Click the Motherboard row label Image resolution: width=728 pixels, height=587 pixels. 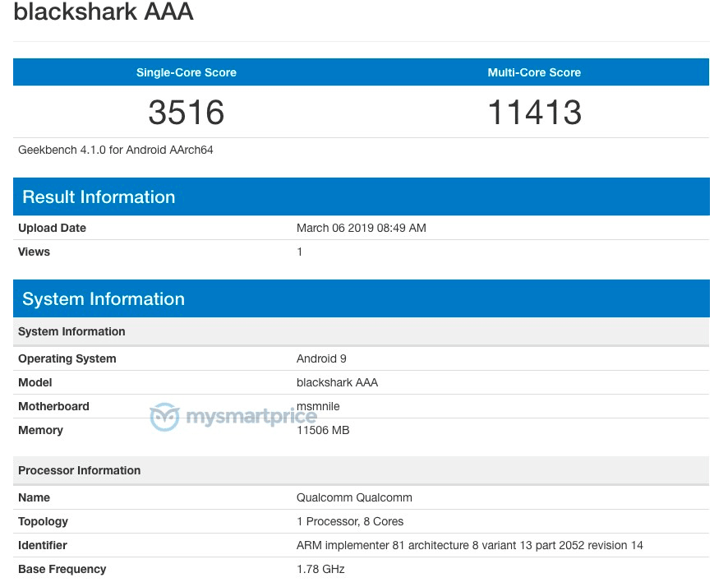click(53, 406)
